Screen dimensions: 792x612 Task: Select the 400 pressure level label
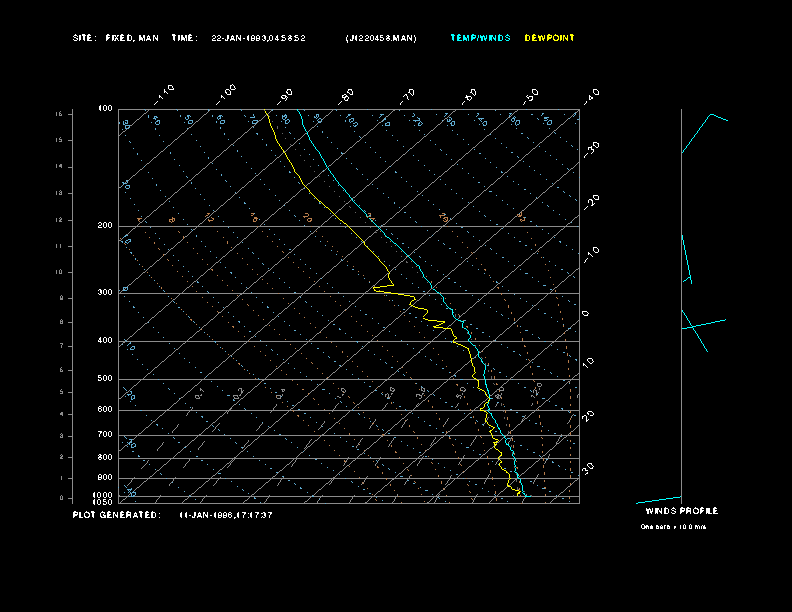(x=105, y=341)
